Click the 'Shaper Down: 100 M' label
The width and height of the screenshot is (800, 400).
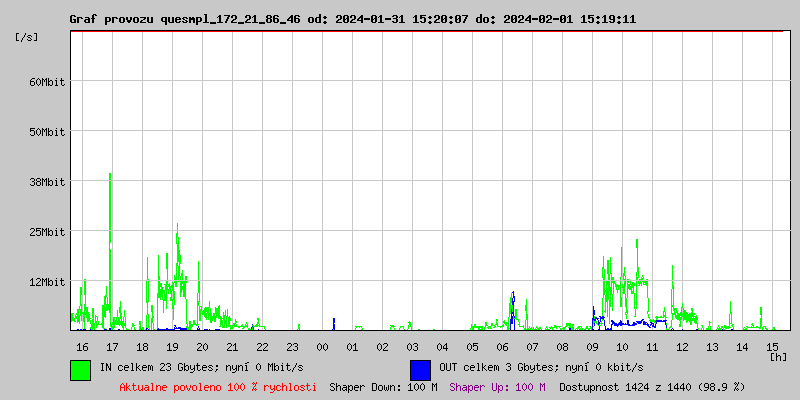pos(383,386)
